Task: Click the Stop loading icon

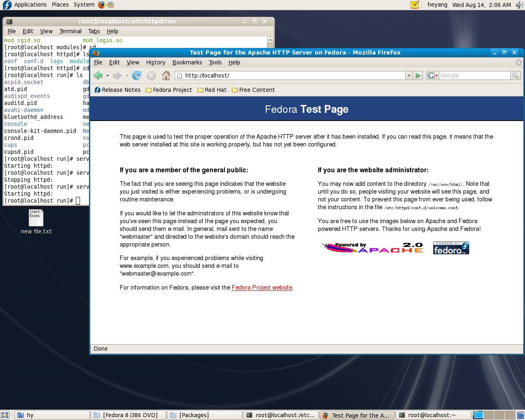Action: pyautogui.click(x=151, y=75)
